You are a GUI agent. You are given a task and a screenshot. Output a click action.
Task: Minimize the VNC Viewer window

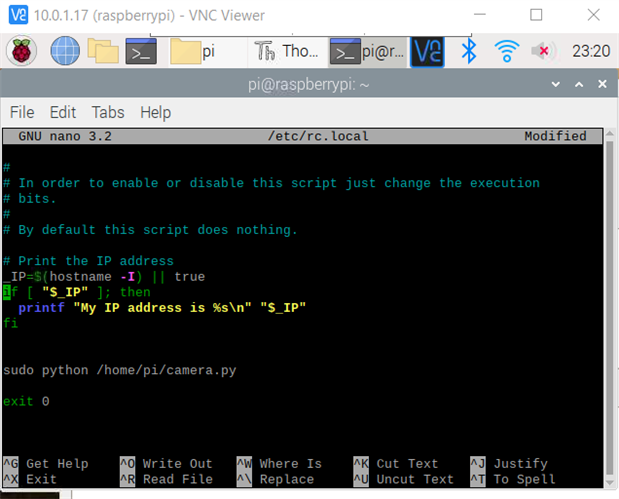(480, 15)
